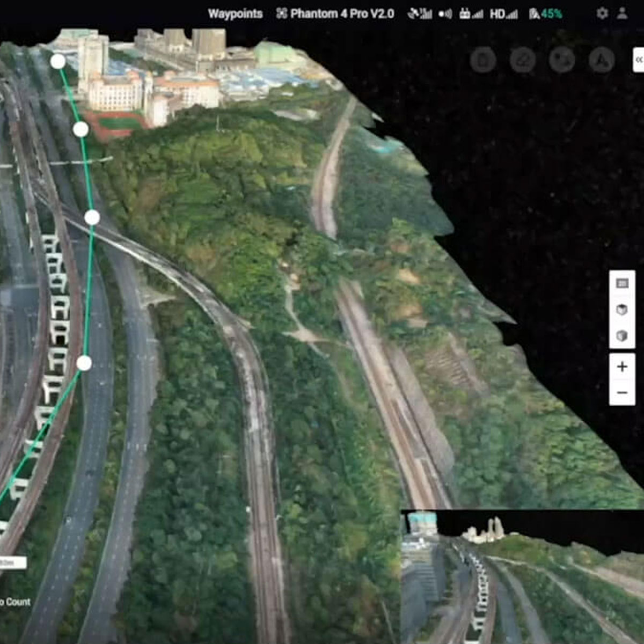Viewport: 644px width, 644px height.
Task: Select the topmost waypoint on flight path
Action: tap(58, 62)
